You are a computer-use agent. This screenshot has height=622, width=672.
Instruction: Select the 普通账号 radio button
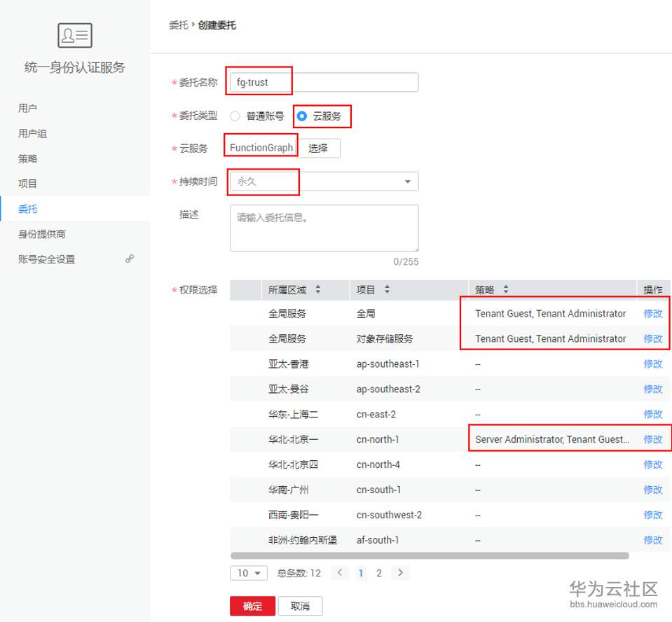[x=235, y=116]
